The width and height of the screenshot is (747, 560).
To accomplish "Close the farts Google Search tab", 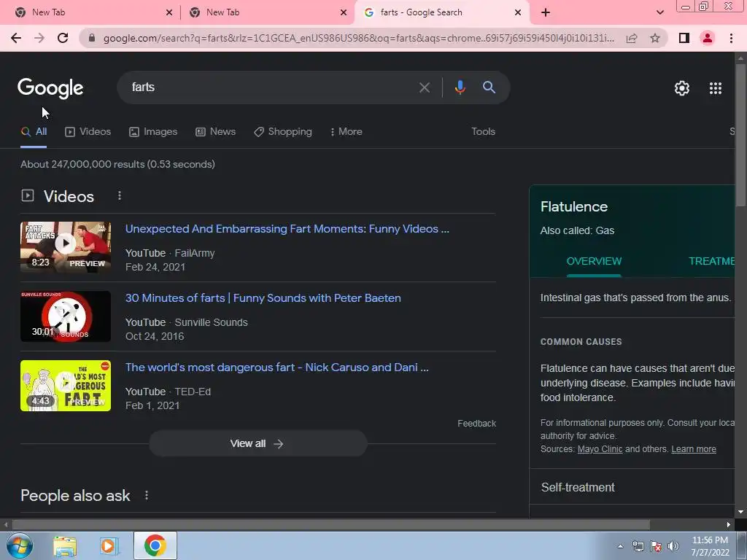I will pyautogui.click(x=518, y=12).
